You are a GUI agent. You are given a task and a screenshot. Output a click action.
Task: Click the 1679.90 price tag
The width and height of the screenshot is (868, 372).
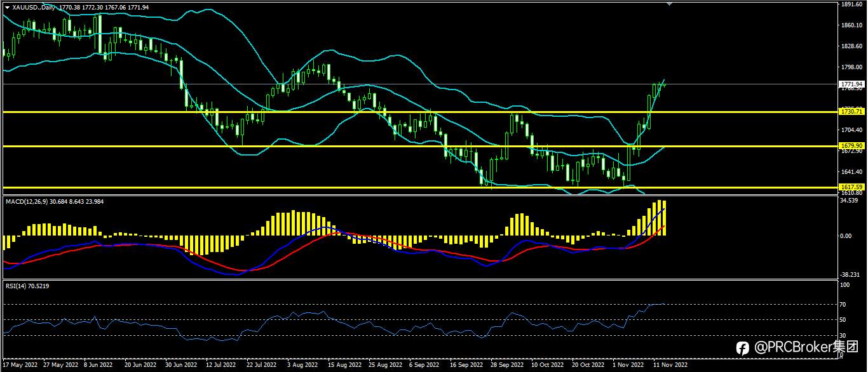click(851, 146)
